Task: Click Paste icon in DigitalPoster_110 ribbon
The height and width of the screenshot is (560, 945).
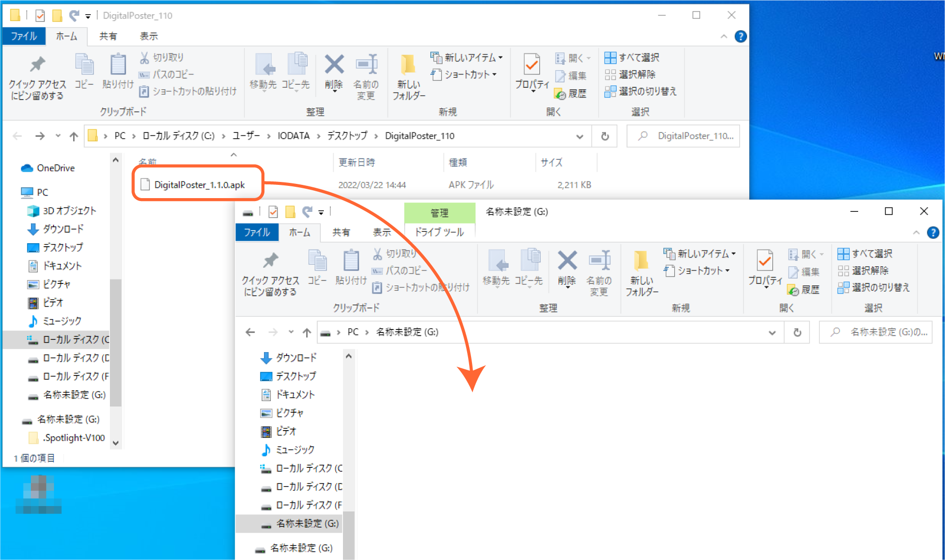Action: (118, 71)
